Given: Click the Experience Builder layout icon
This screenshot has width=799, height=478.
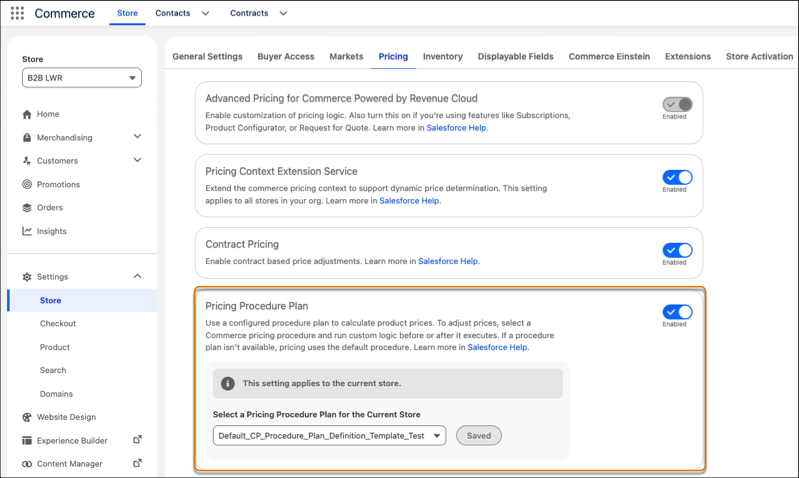Looking at the screenshot, I should click(27, 441).
